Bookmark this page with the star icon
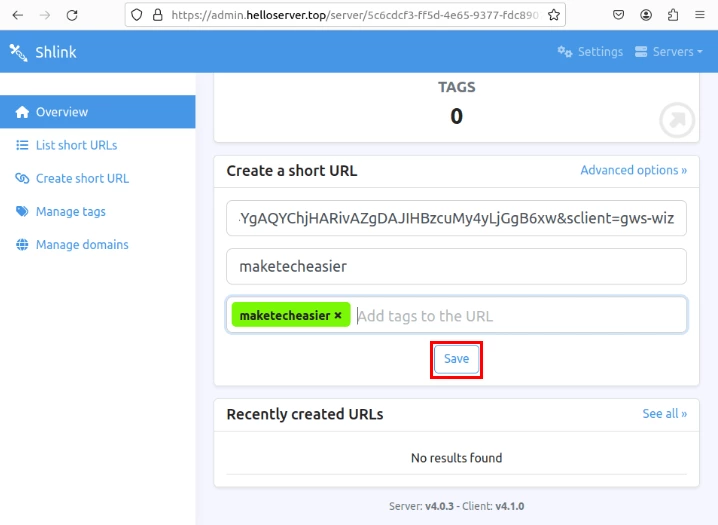The height and width of the screenshot is (525, 718). 554,15
